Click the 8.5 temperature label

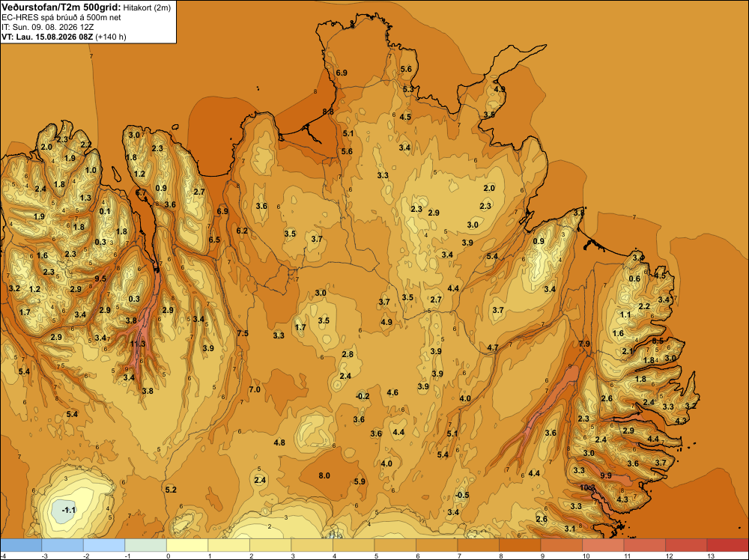(658, 341)
